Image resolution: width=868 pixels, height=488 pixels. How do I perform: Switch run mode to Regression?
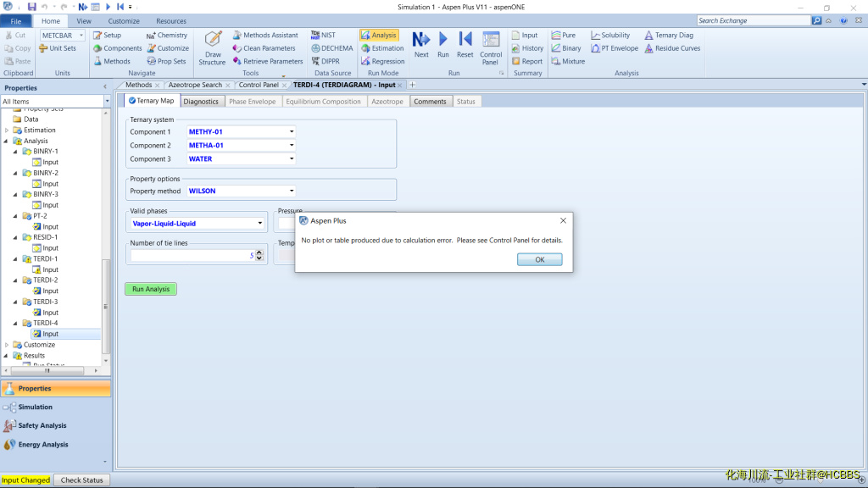[382, 61]
